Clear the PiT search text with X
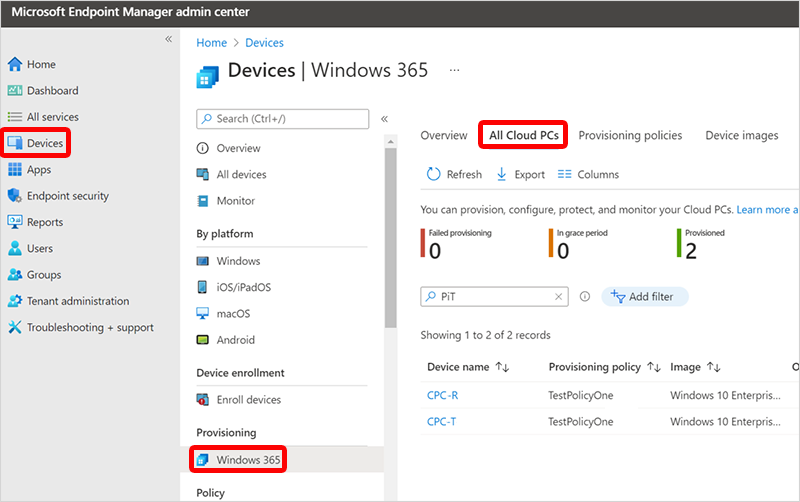800x502 pixels. [559, 296]
